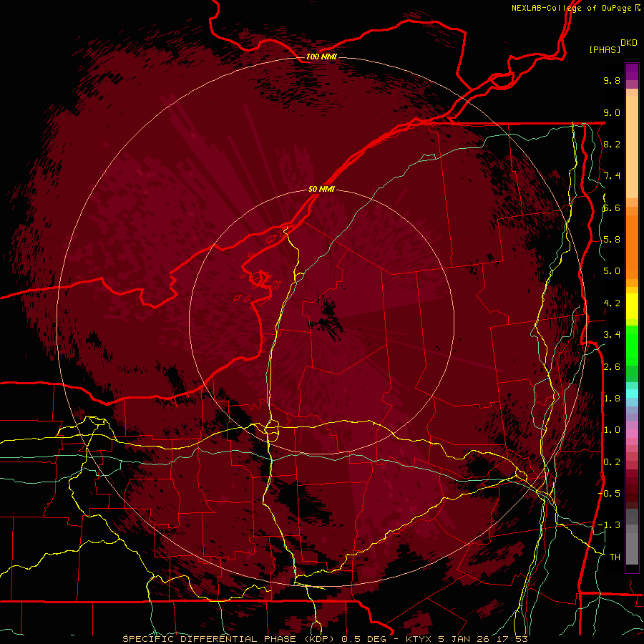Click the cyan segment of the color bar
Image resolution: width=644 pixels, height=644 pixels.
point(632,394)
